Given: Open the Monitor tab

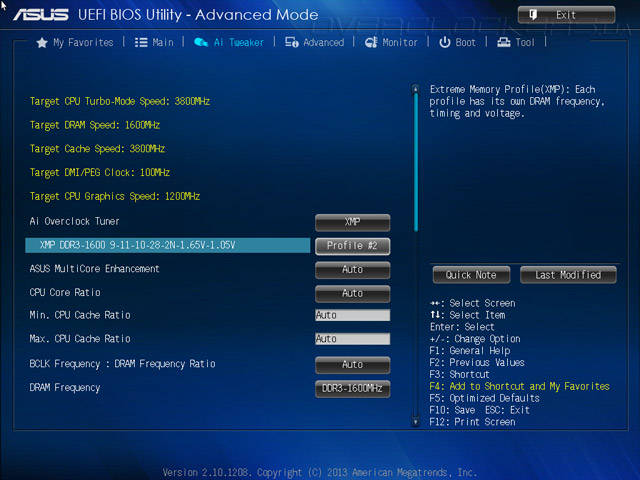Looking at the screenshot, I should 391,42.
